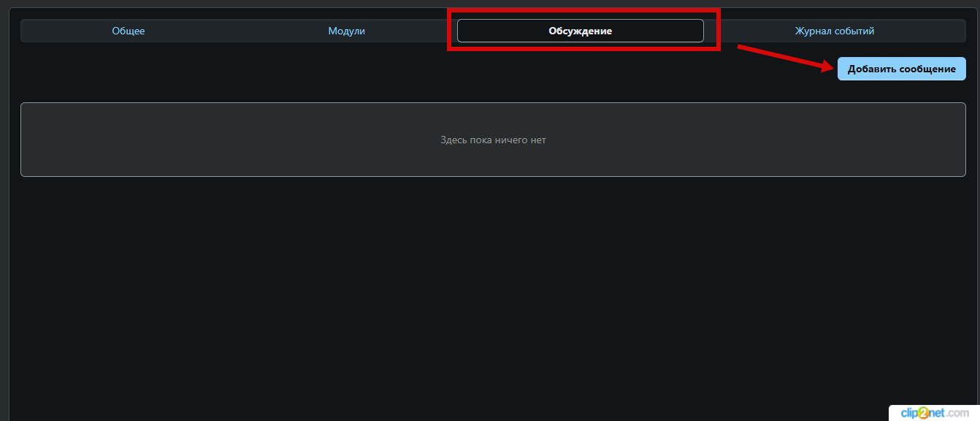Select the Обсуждение tab
980x421 pixels.
click(580, 31)
